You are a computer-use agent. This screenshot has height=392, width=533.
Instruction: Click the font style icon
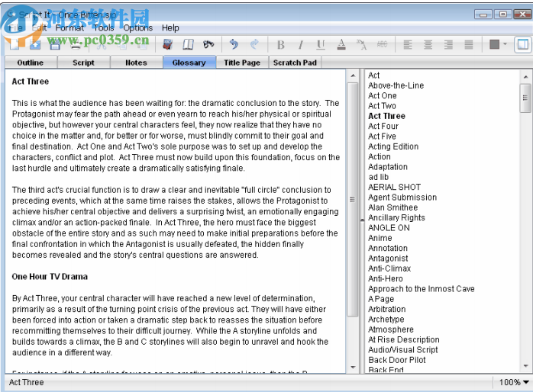tap(361, 44)
